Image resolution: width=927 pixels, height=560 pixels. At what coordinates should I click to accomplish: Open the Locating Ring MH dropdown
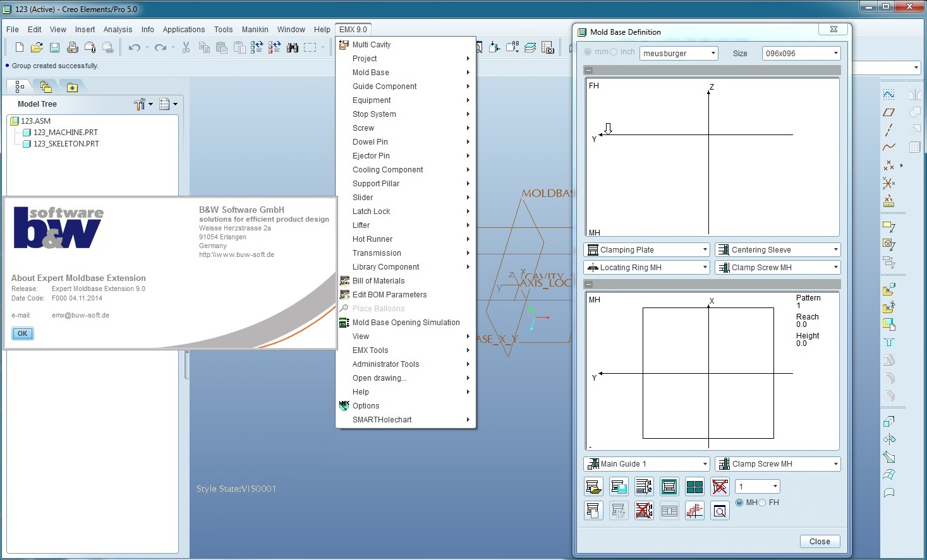pos(647,268)
